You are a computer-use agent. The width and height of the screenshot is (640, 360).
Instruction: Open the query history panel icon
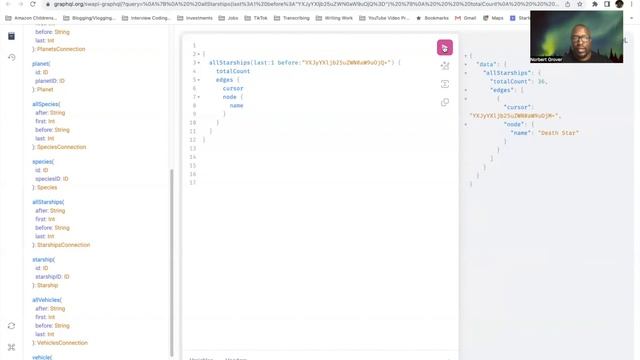point(11,57)
